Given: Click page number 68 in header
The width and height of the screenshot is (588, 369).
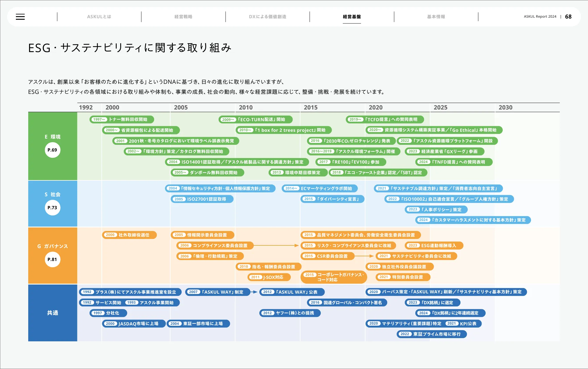Looking at the screenshot, I should [x=568, y=17].
